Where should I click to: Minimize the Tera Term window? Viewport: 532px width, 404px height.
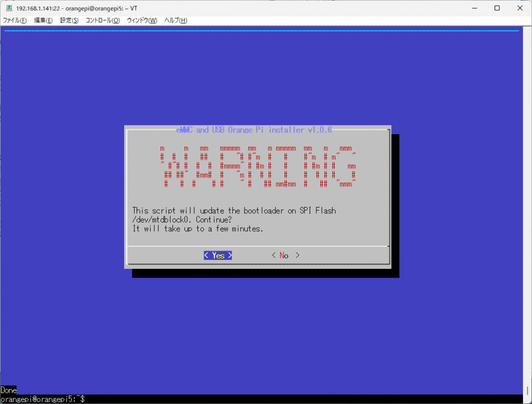point(475,8)
